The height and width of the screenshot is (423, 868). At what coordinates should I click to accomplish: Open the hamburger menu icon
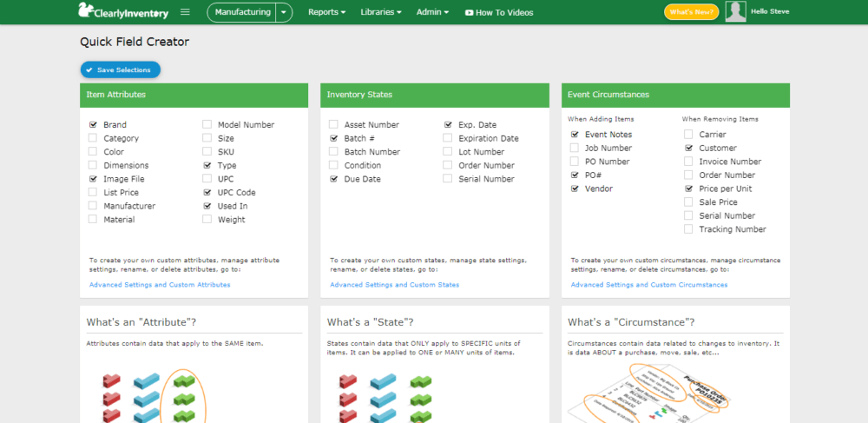pos(185,11)
